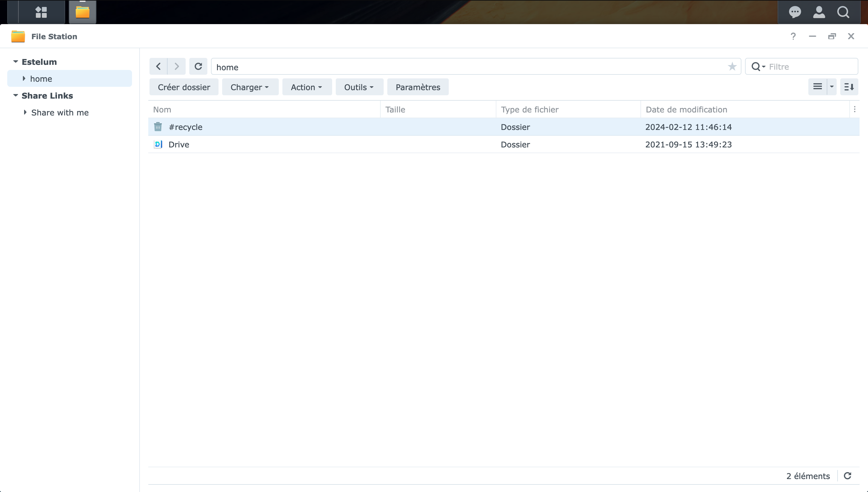Click the Drive folder icon
This screenshot has height=492, width=868.
[158, 144]
